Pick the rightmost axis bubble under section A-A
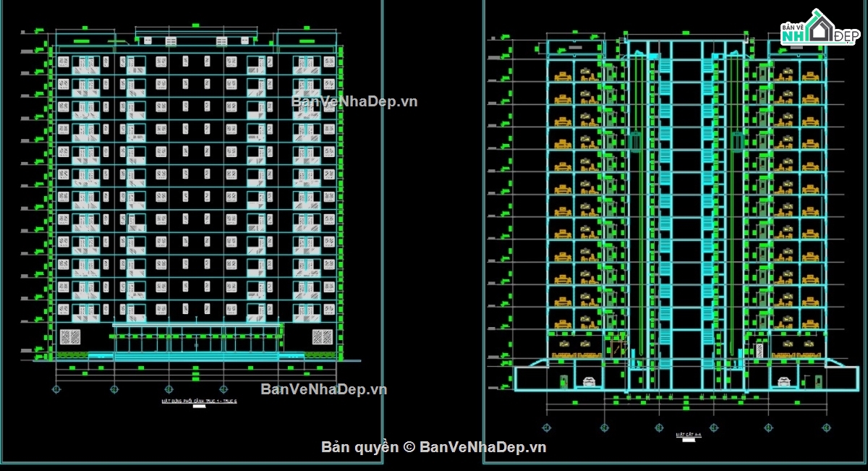 [x=826, y=427]
